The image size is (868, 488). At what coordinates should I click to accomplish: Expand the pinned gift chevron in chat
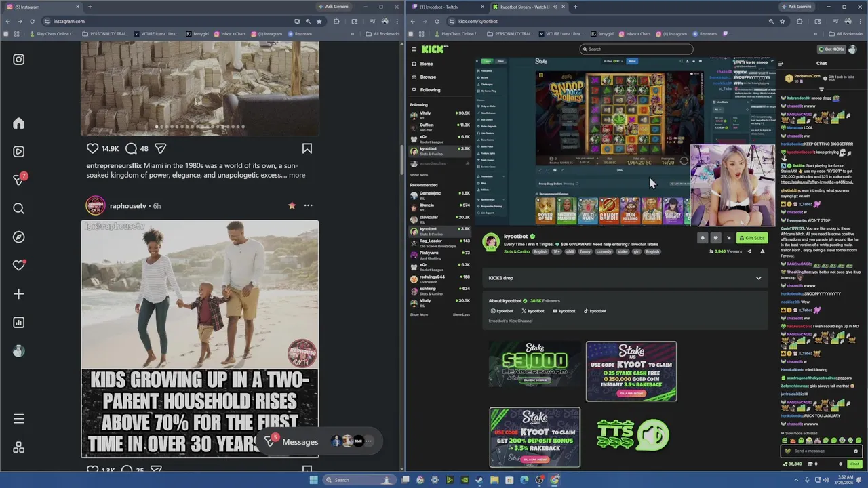click(822, 89)
